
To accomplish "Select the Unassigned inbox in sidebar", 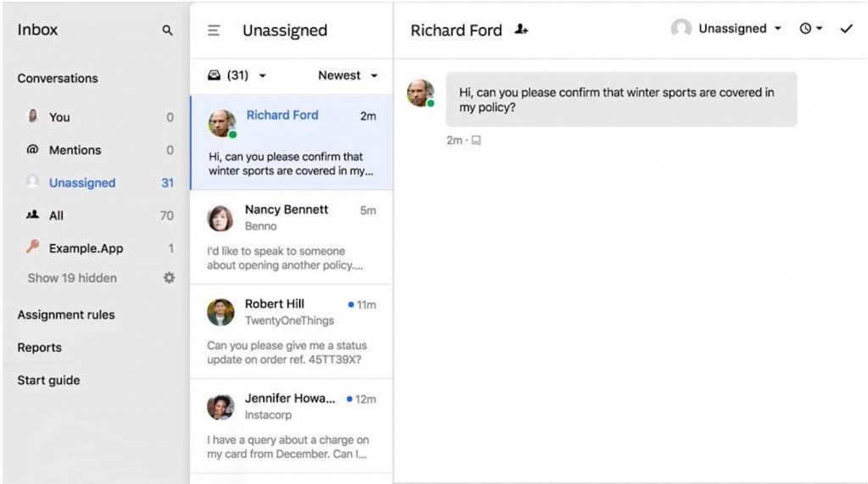I will point(81,183).
